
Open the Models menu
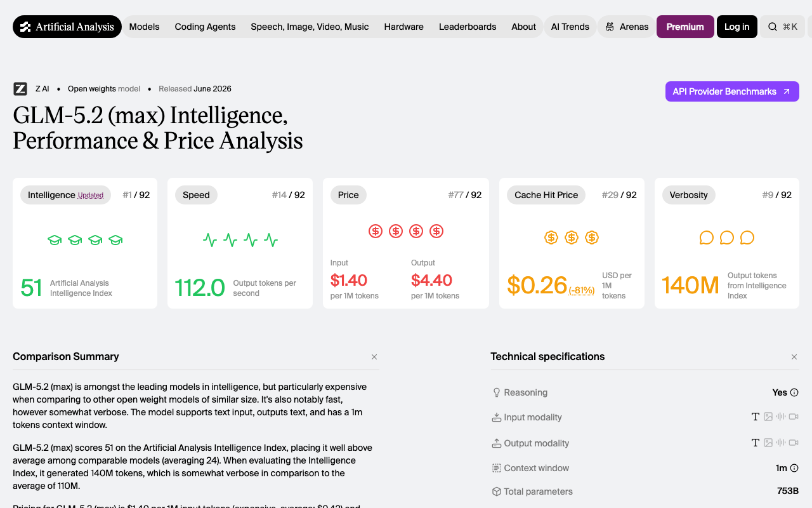(145, 27)
